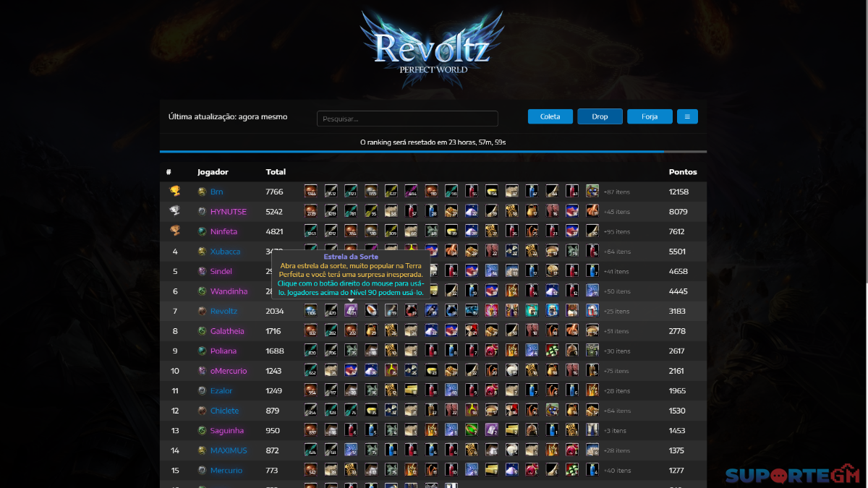
Task: Click the gold trophy icon for rank one
Action: coord(174,192)
